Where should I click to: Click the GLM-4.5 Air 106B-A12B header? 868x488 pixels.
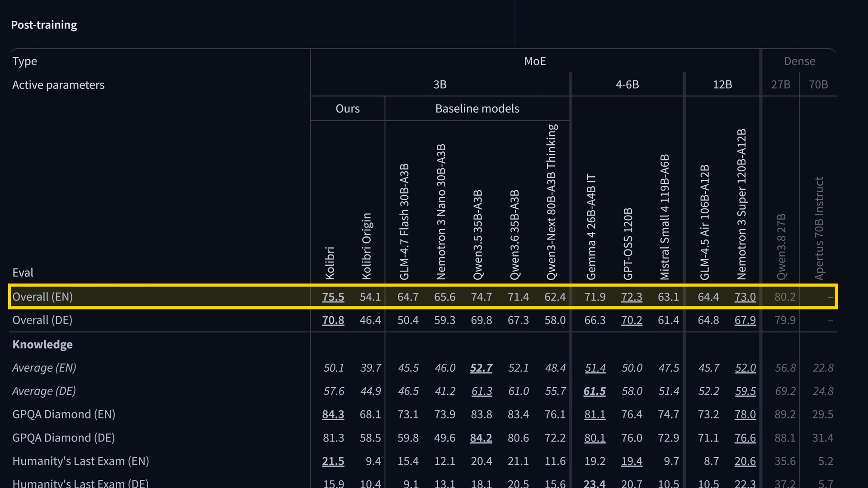704,222
